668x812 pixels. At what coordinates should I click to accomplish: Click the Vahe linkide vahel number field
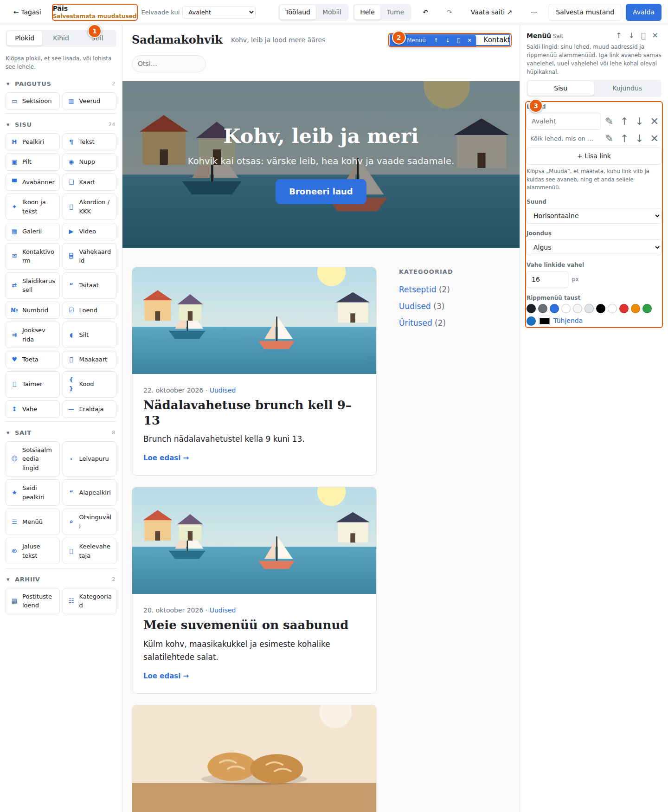[547, 279]
